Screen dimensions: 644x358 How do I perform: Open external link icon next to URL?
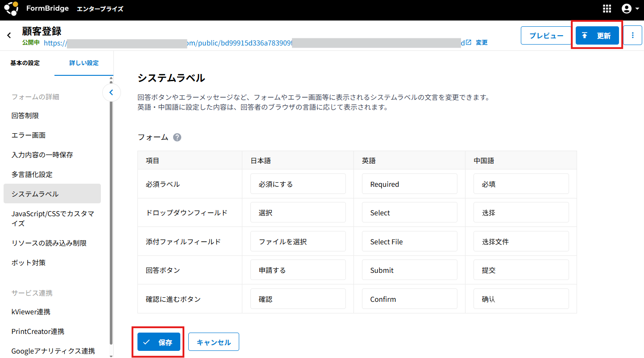[468, 42]
